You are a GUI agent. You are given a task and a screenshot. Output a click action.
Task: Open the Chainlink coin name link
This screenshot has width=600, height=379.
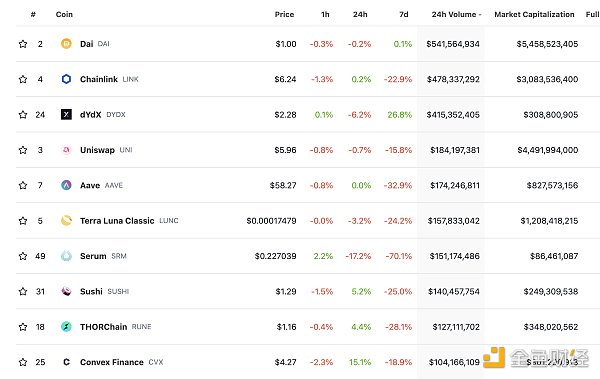pyautogui.click(x=99, y=79)
